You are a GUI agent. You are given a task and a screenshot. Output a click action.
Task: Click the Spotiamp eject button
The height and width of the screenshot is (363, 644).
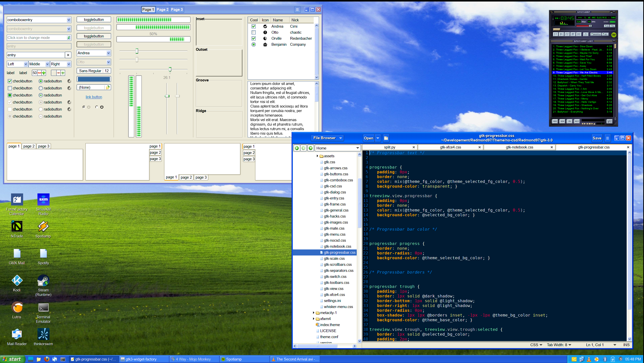[586, 34]
